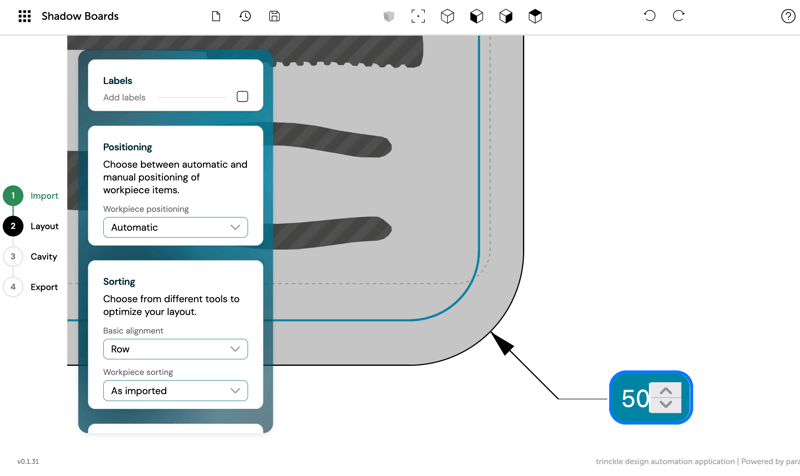Undo the last action
The image size is (800, 476).
point(649,16)
